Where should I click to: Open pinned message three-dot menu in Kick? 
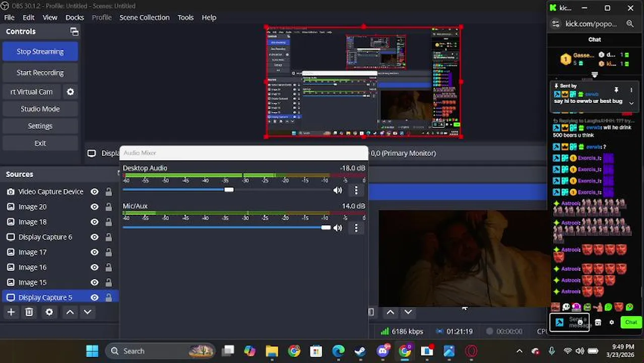click(631, 90)
